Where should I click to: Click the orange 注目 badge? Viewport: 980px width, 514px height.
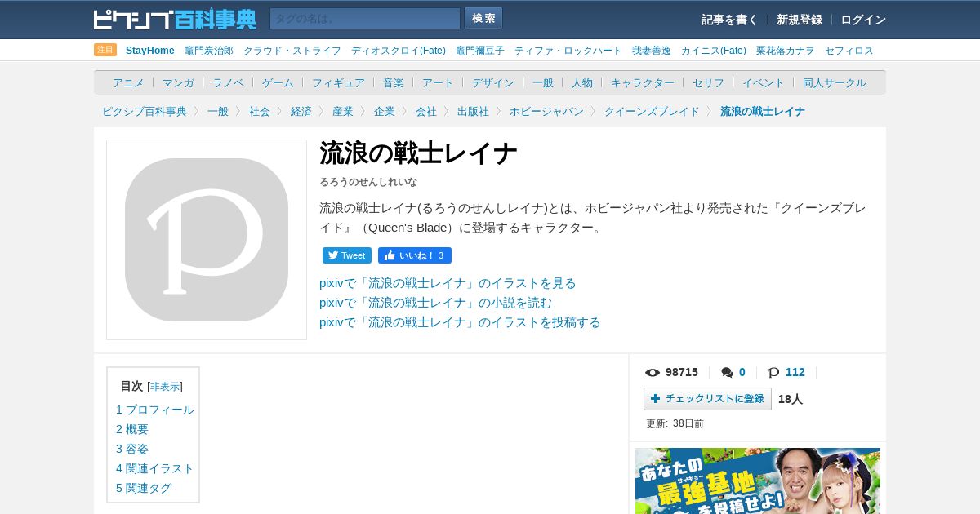pos(105,50)
